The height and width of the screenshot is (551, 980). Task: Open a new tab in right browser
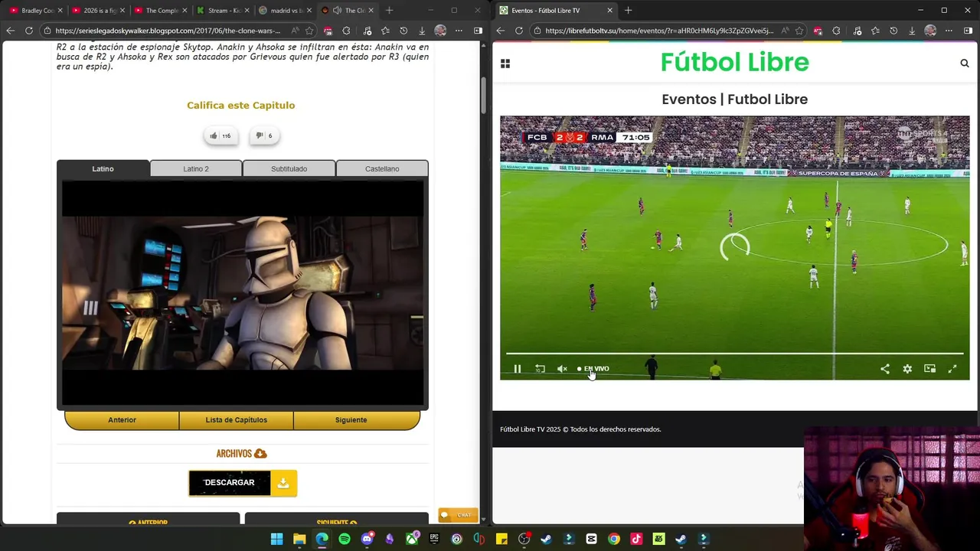[x=628, y=11]
